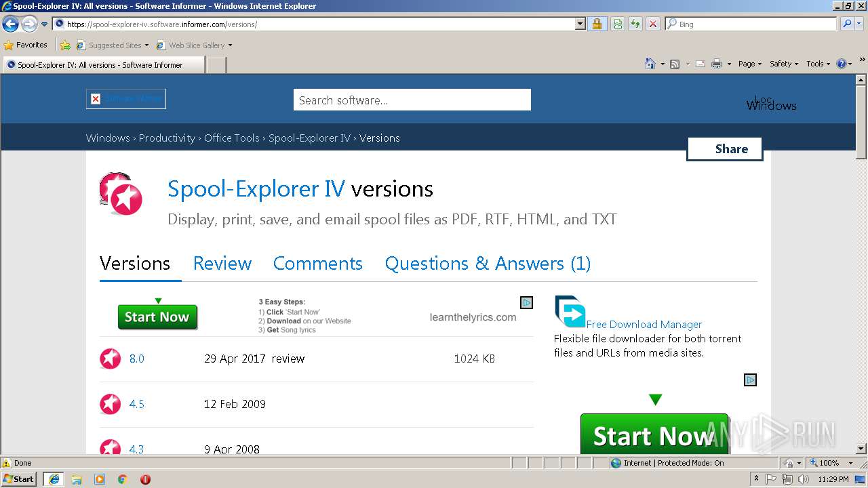Image resolution: width=868 pixels, height=488 pixels.
Task: Switch to the Review tab
Action: coord(222,264)
